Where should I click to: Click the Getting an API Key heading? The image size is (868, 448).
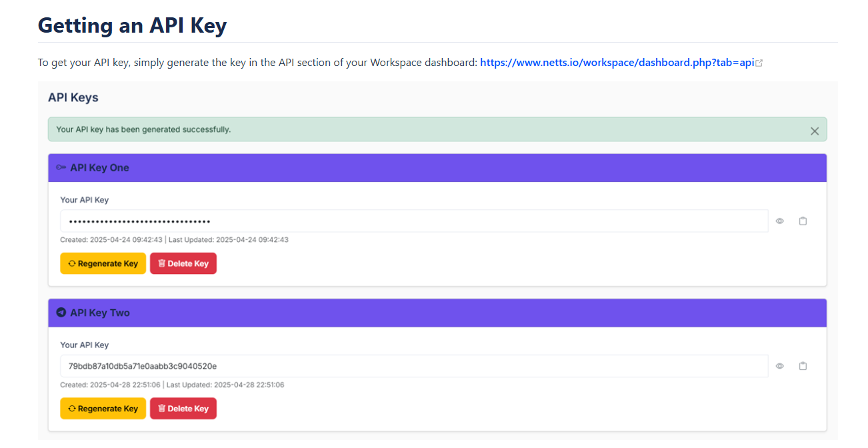click(132, 25)
